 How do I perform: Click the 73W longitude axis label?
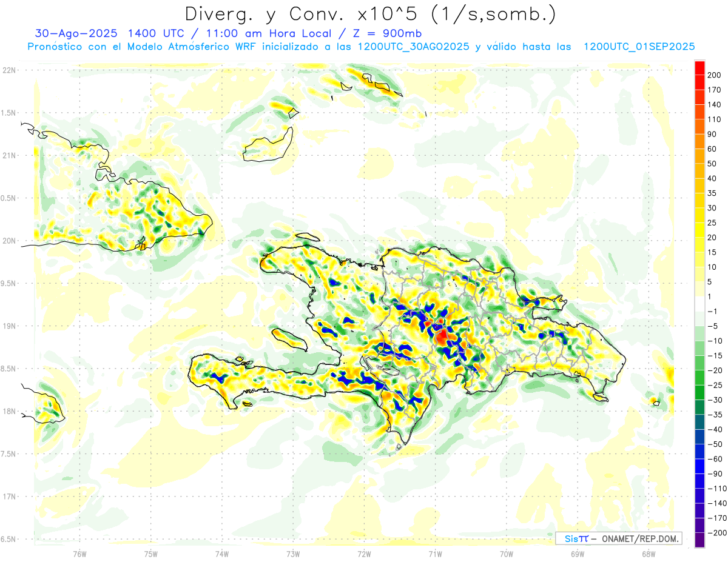(x=293, y=554)
